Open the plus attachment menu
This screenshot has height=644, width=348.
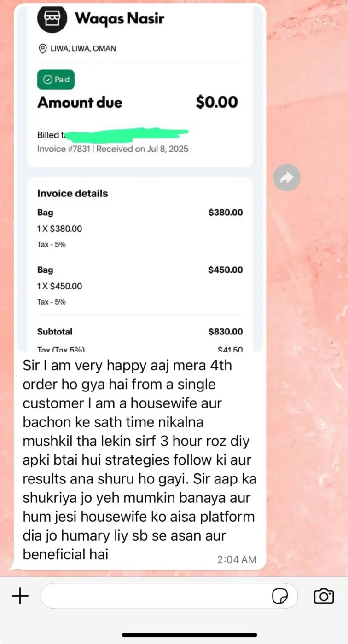[20, 596]
